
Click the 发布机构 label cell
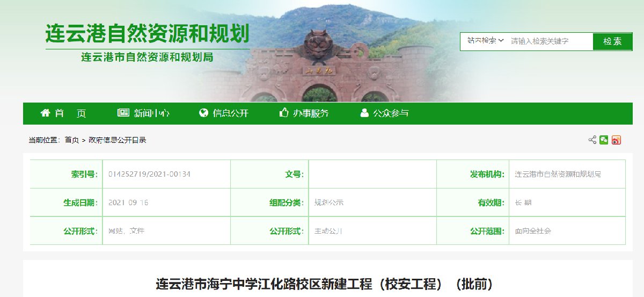(473, 174)
